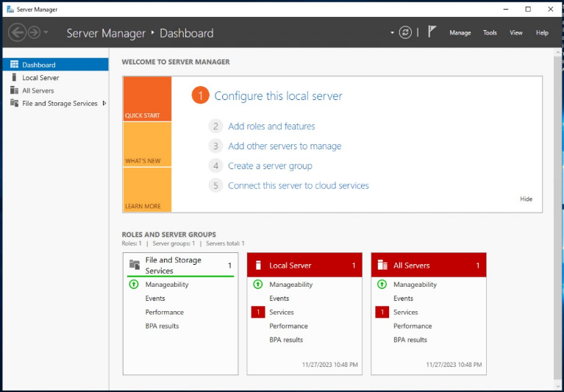The image size is (564, 392).
Task: Open the Local Server red tile header
Action: click(x=304, y=265)
